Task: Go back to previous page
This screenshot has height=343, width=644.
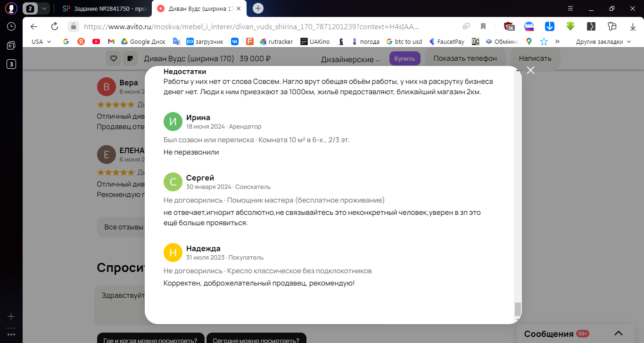Action: pos(34,26)
